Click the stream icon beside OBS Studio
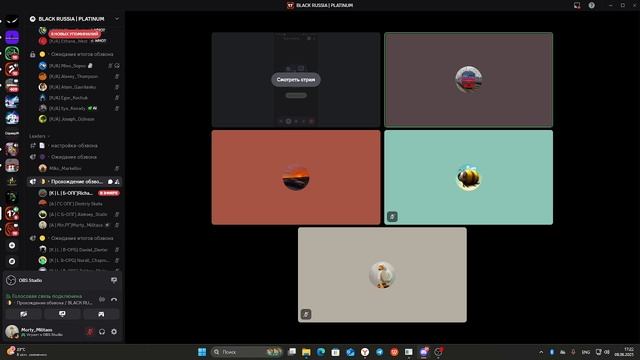 [114, 280]
